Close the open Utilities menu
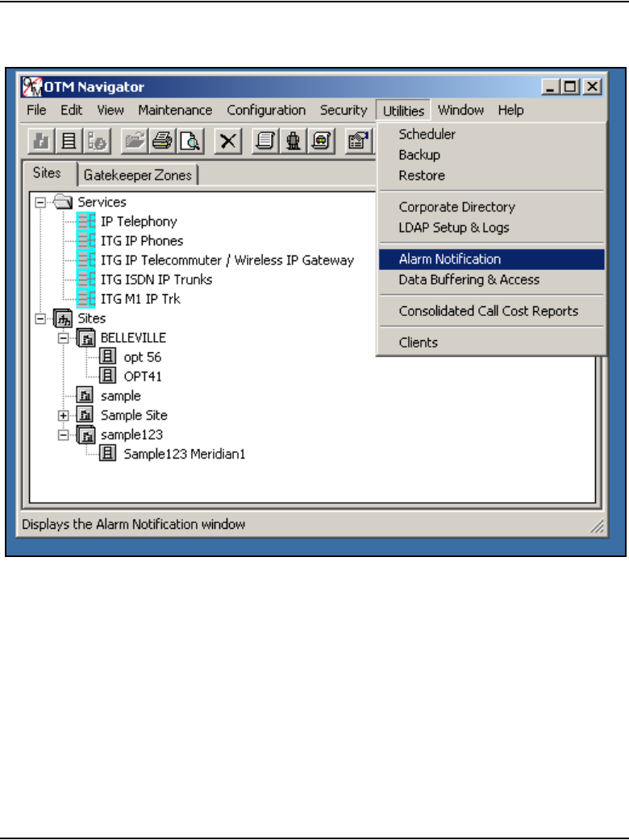The height and width of the screenshot is (840, 629). [403, 111]
